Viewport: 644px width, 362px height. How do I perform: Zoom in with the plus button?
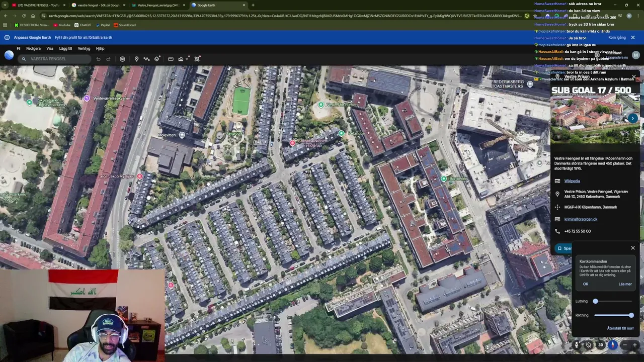[635, 345]
